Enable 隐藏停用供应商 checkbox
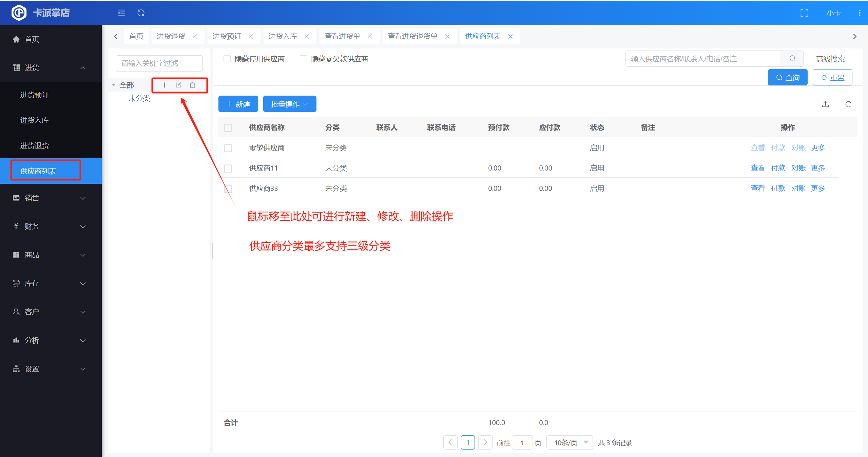Image resolution: width=868 pixels, height=457 pixels. (227, 59)
